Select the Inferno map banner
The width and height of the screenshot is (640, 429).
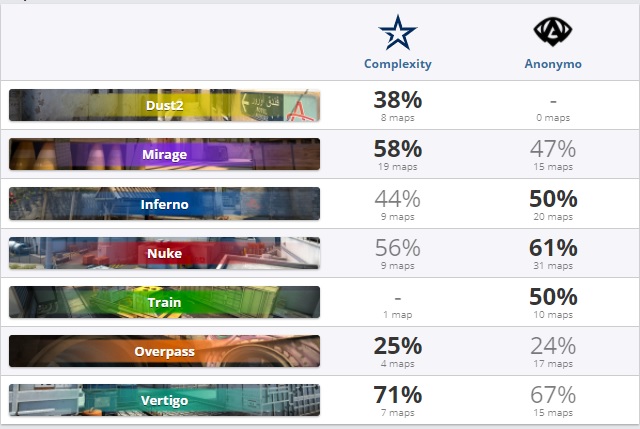tap(164, 203)
